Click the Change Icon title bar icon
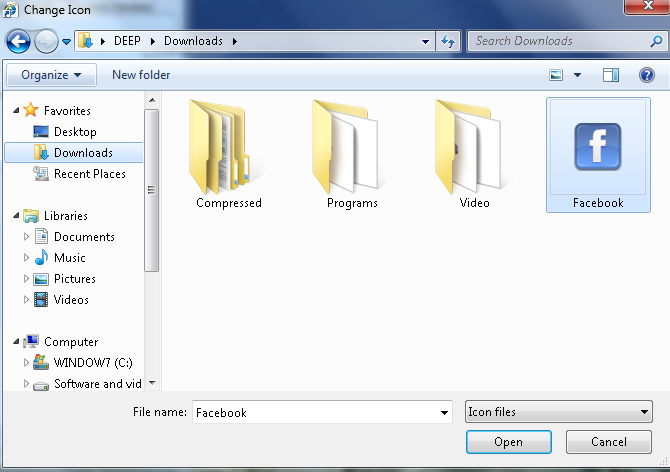 (x=11, y=10)
